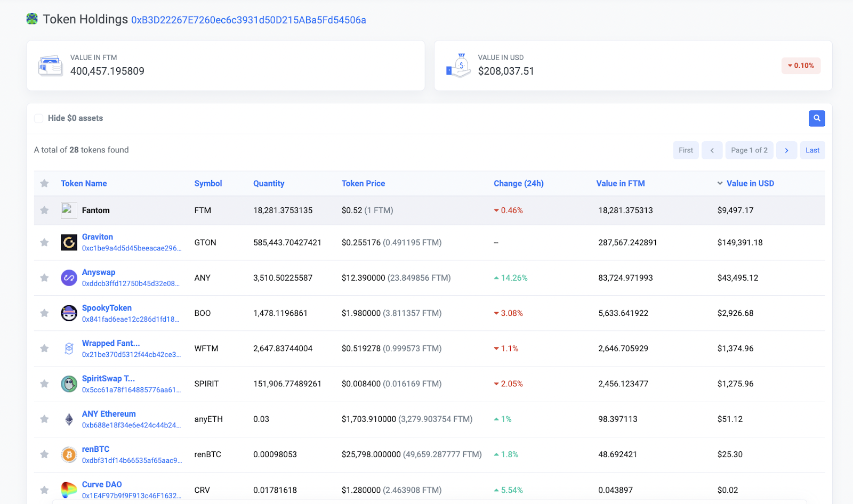853x504 pixels.
Task: Star the Curve DAO token row
Action: pos(44,490)
